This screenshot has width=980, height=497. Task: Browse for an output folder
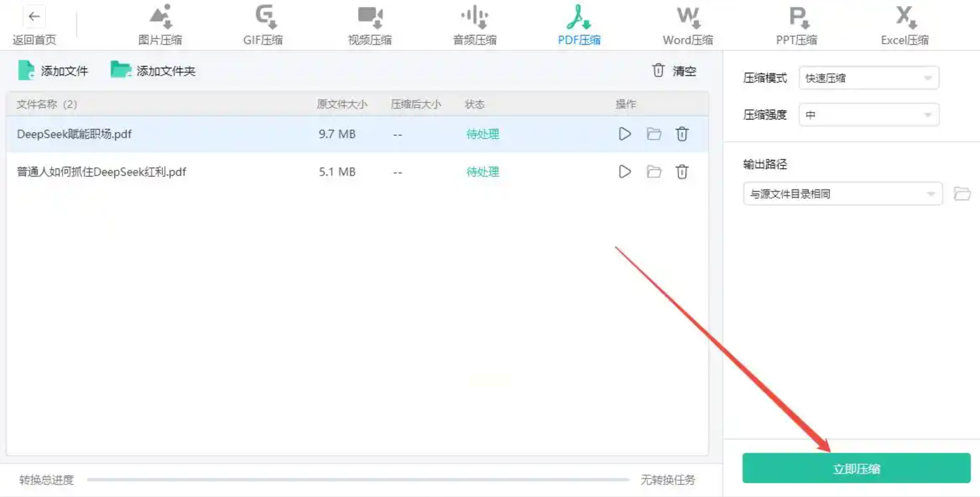pyautogui.click(x=962, y=194)
